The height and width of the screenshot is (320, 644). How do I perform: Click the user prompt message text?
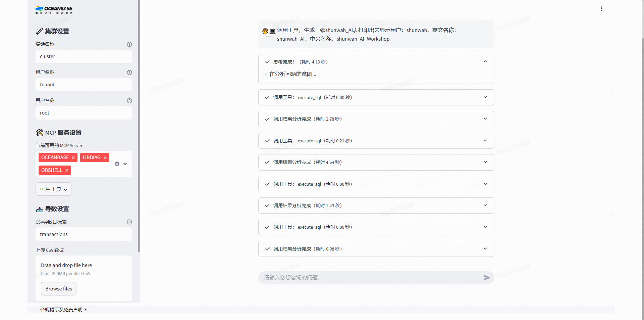click(x=367, y=35)
